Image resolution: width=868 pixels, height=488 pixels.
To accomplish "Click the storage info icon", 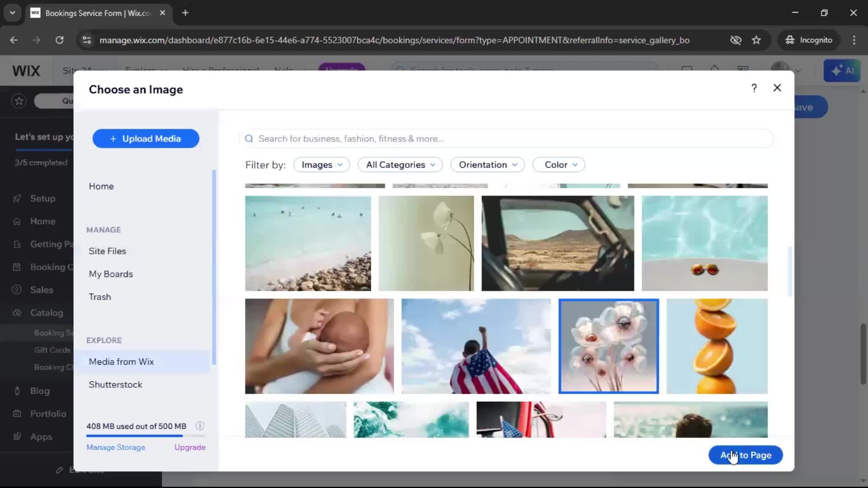I will tap(200, 426).
